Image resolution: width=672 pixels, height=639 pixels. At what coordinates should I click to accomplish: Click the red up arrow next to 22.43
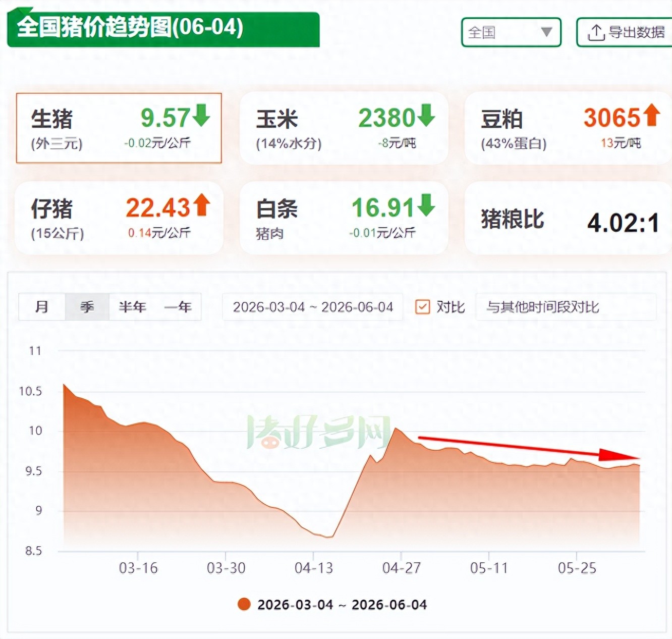click(202, 205)
